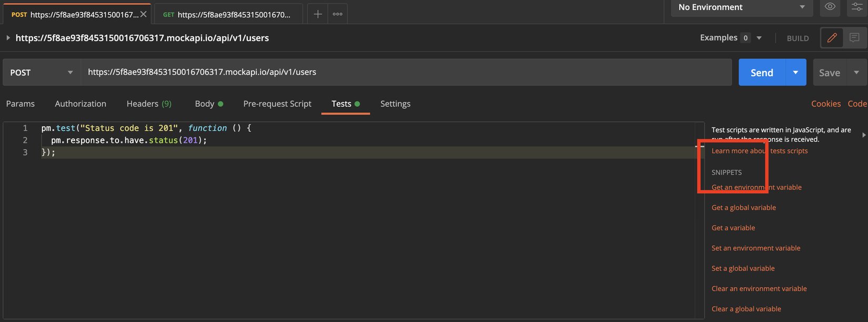This screenshot has width=868, height=322.
Task: Switch to the GET request tab
Action: pos(228,15)
